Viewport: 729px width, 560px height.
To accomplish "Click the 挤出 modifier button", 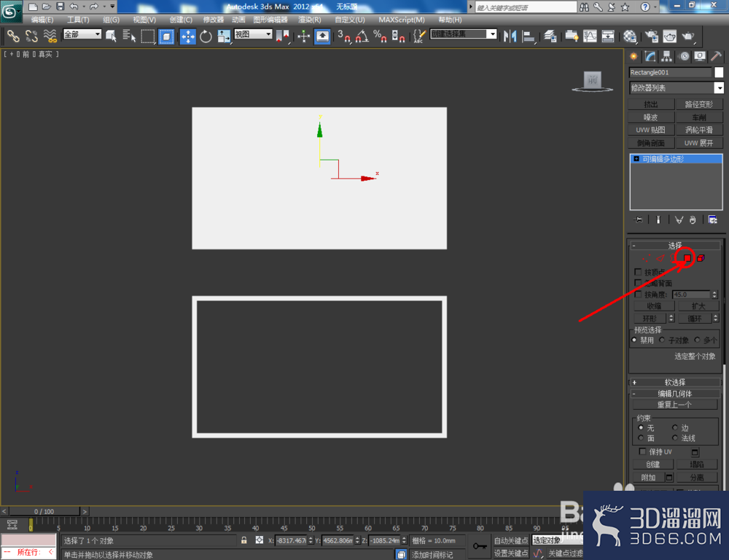I will pyautogui.click(x=651, y=104).
